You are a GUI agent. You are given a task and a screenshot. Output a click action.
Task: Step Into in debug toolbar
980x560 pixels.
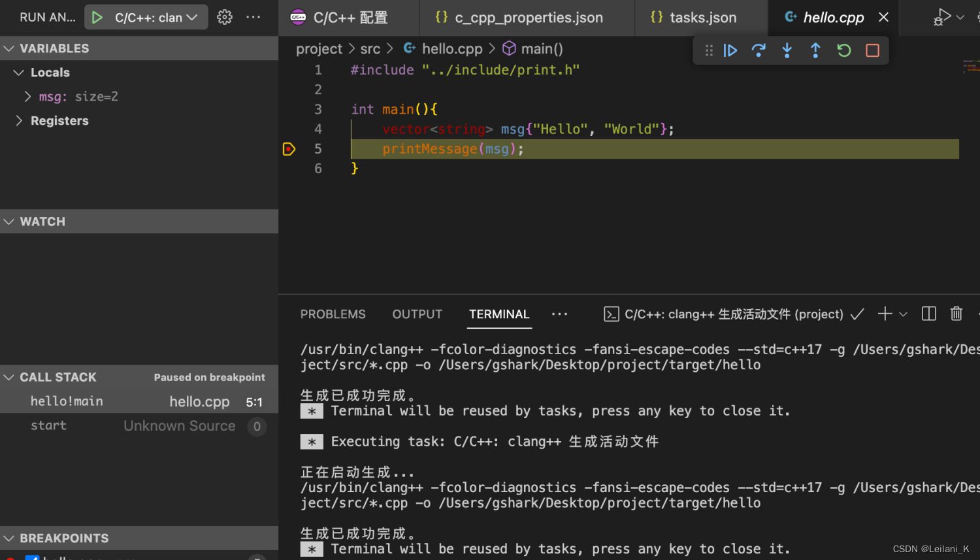pyautogui.click(x=787, y=50)
